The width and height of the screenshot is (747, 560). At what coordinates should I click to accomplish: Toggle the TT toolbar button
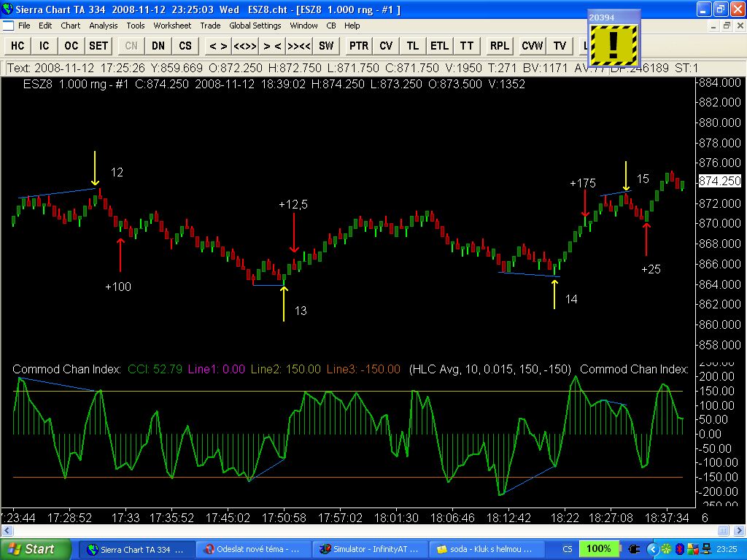[x=467, y=45]
